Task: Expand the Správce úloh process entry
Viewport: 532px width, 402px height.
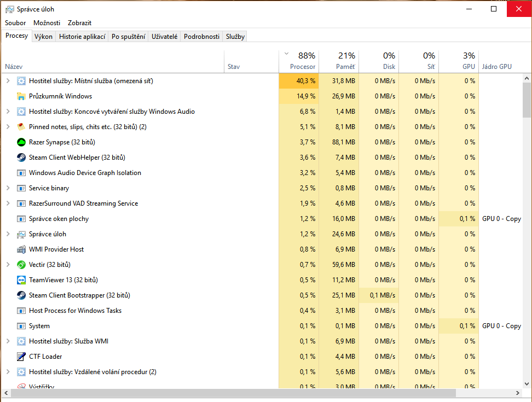Action: 8,234
